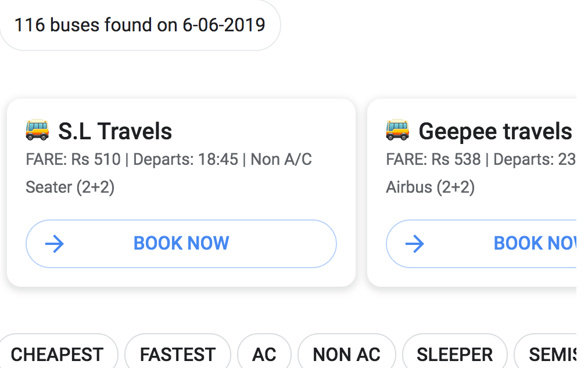
Task: Click the arrow icon in S.L Travels booking button
Action: click(55, 244)
